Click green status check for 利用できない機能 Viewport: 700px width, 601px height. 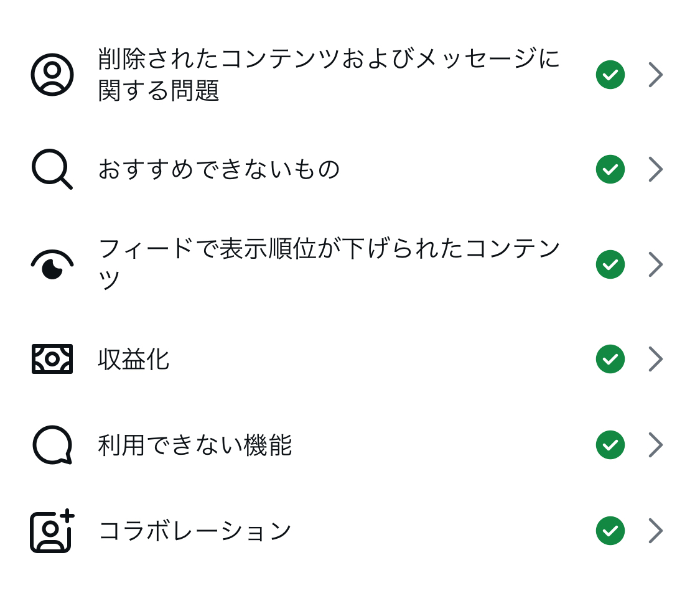point(610,445)
